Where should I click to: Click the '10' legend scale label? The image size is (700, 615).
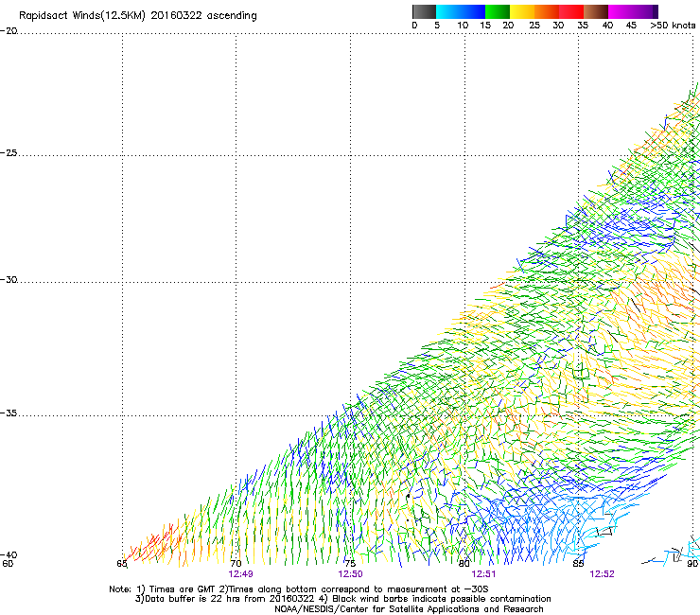pos(463,26)
